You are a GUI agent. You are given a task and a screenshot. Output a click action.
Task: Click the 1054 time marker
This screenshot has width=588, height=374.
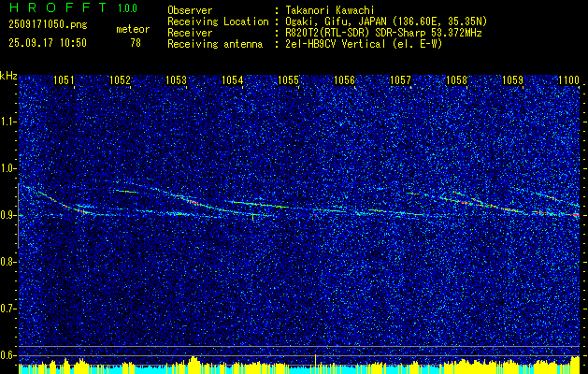click(x=232, y=79)
